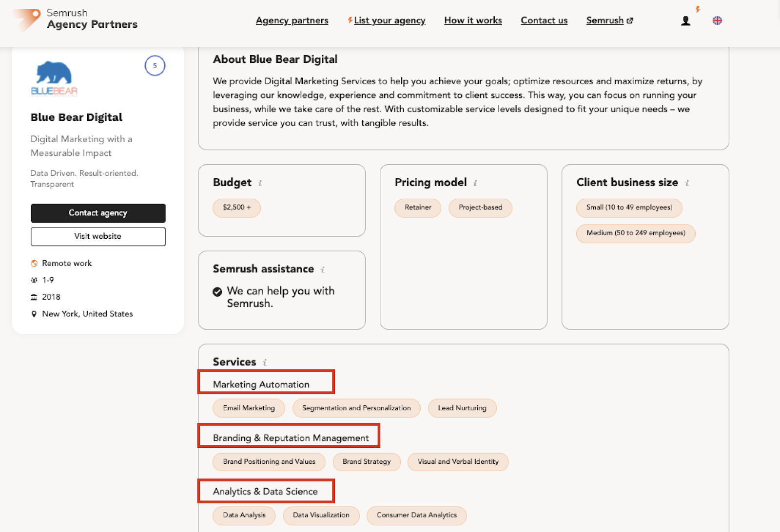
Task: Click the Semrush assistance info icon
Action: [323, 269]
